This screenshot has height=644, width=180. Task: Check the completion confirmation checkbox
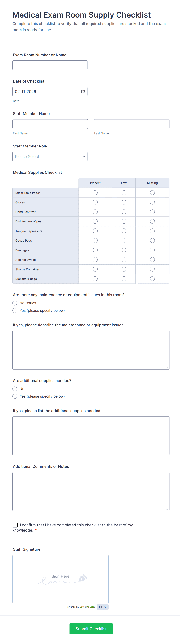[15, 525]
